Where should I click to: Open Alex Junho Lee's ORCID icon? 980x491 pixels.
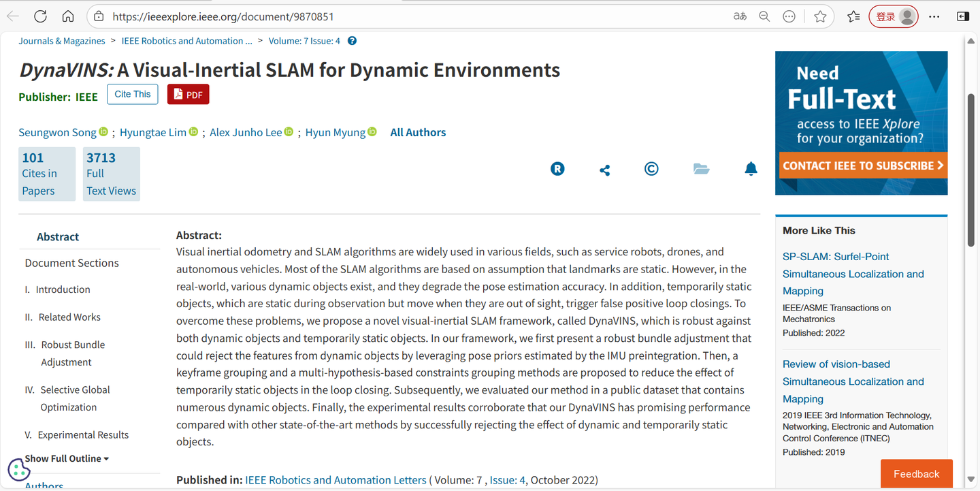click(x=289, y=131)
